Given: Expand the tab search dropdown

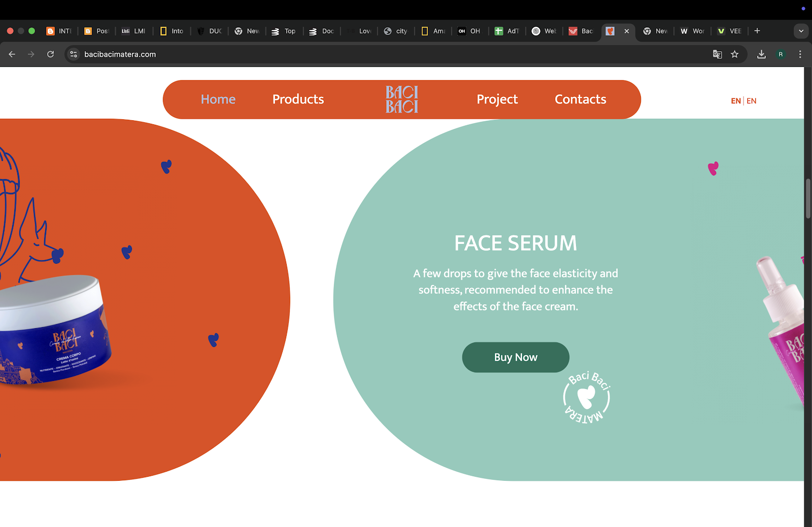Looking at the screenshot, I should coord(801,31).
